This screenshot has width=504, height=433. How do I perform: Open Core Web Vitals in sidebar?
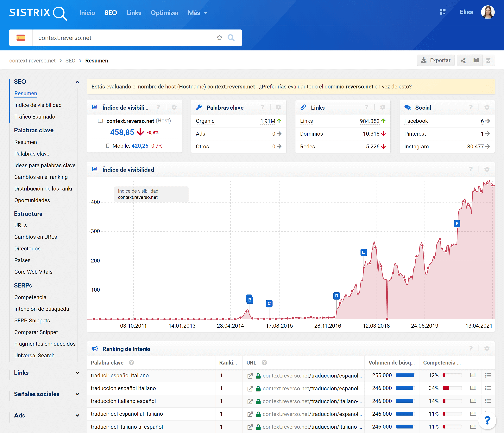(x=33, y=272)
